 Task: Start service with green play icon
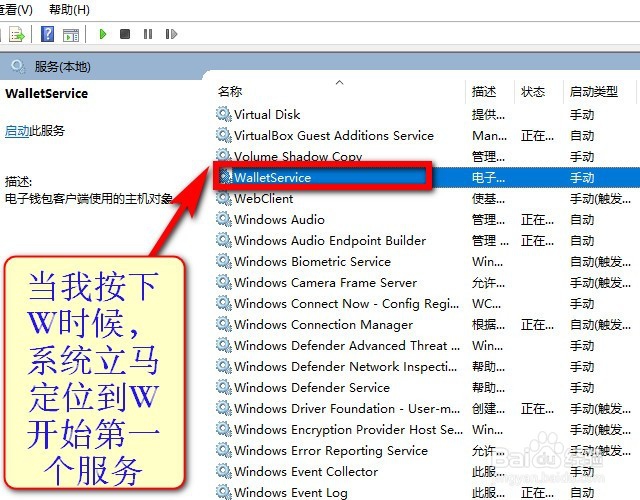click(x=103, y=34)
